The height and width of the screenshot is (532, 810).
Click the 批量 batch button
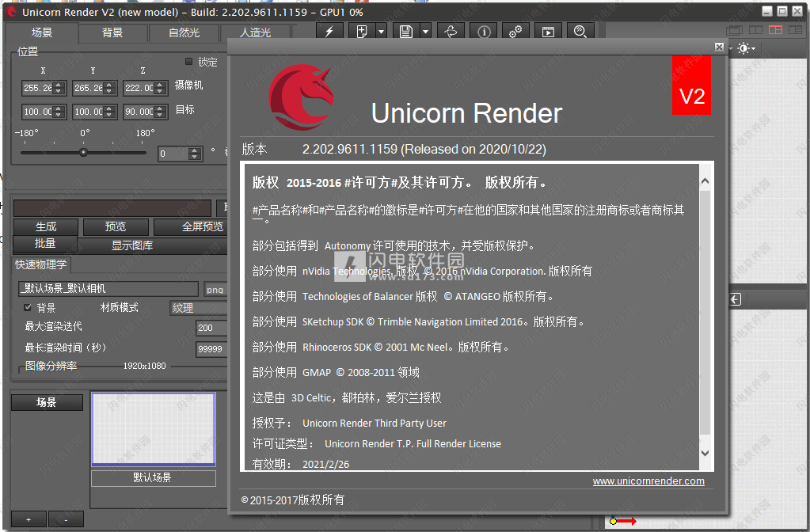[45, 244]
